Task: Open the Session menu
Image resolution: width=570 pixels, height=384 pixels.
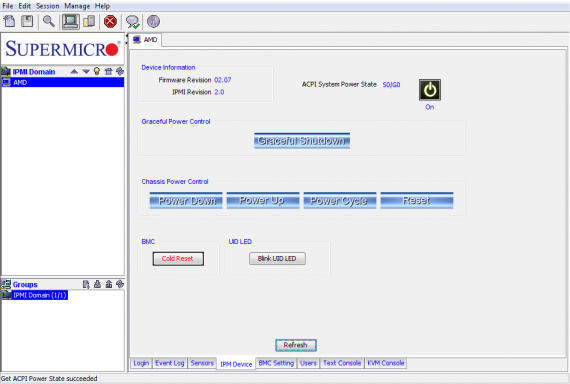Action: (48, 6)
